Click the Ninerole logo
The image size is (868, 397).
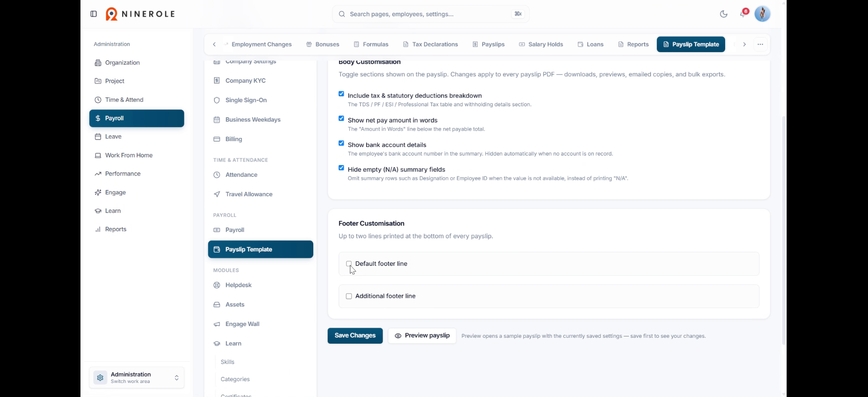(x=140, y=14)
